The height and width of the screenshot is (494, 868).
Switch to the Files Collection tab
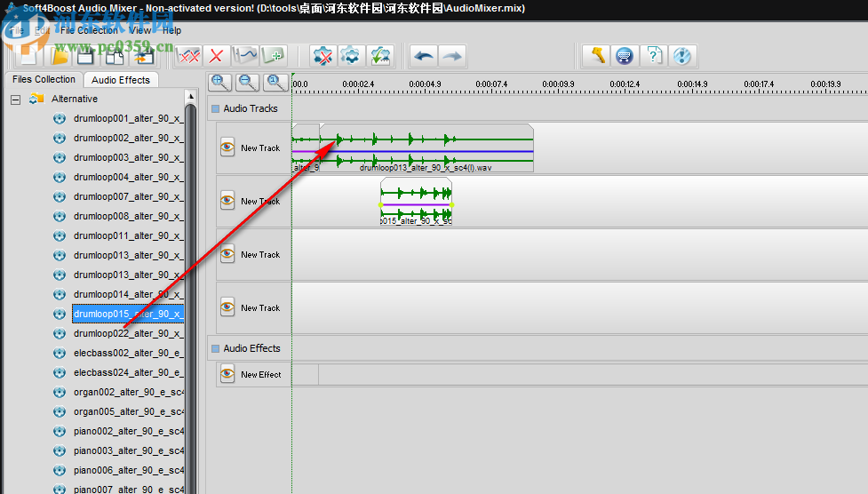click(44, 79)
